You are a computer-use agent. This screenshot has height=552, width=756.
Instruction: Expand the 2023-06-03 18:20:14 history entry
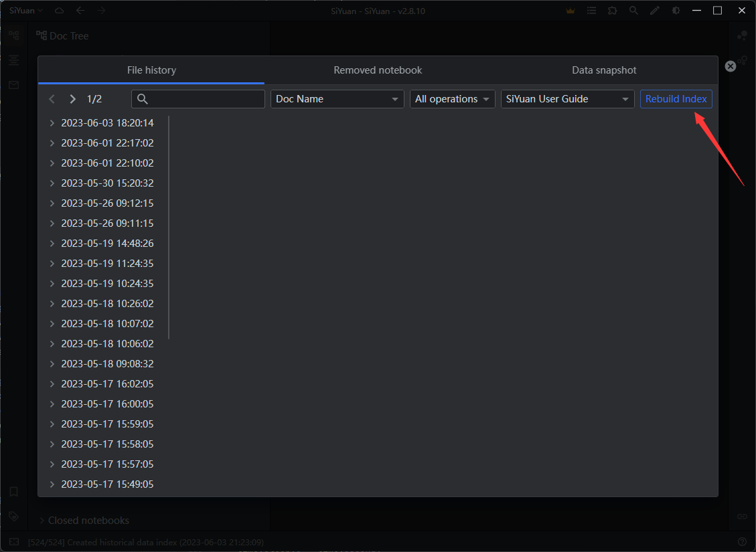coord(52,123)
